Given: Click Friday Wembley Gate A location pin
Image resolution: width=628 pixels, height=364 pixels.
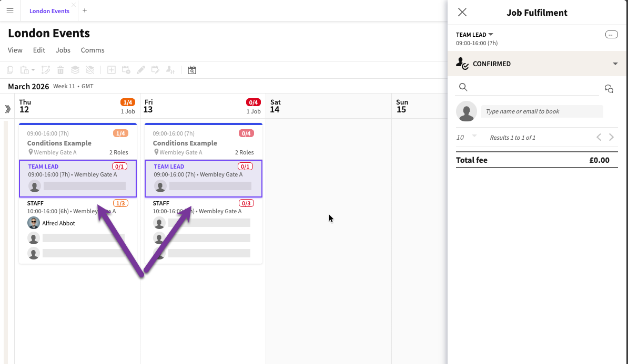Looking at the screenshot, I should (x=156, y=152).
